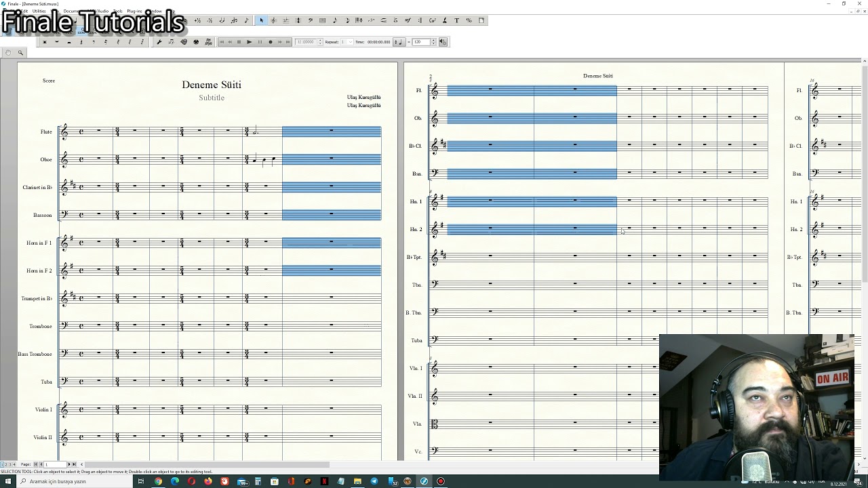
Task: Activate the Hand Grabber tool
Action: pos(8,53)
